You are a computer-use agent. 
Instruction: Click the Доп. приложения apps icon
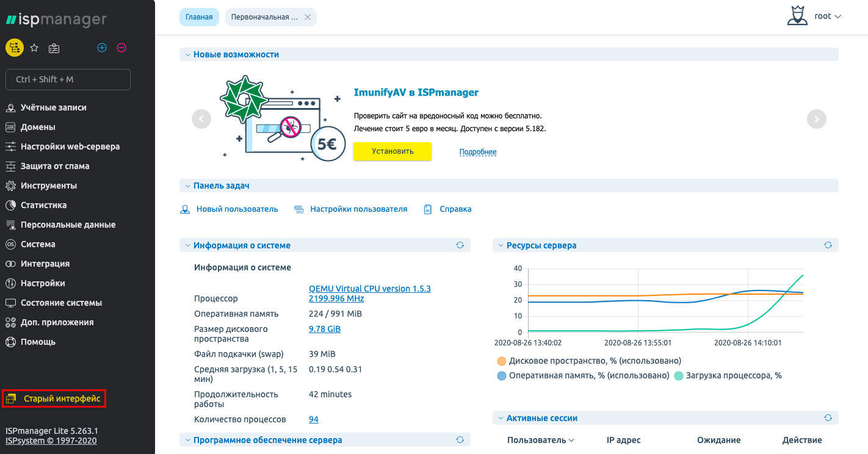pyautogui.click(x=10, y=322)
